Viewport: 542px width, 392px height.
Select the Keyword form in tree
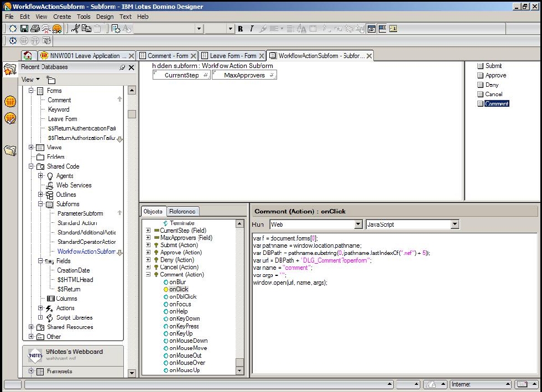59,109
